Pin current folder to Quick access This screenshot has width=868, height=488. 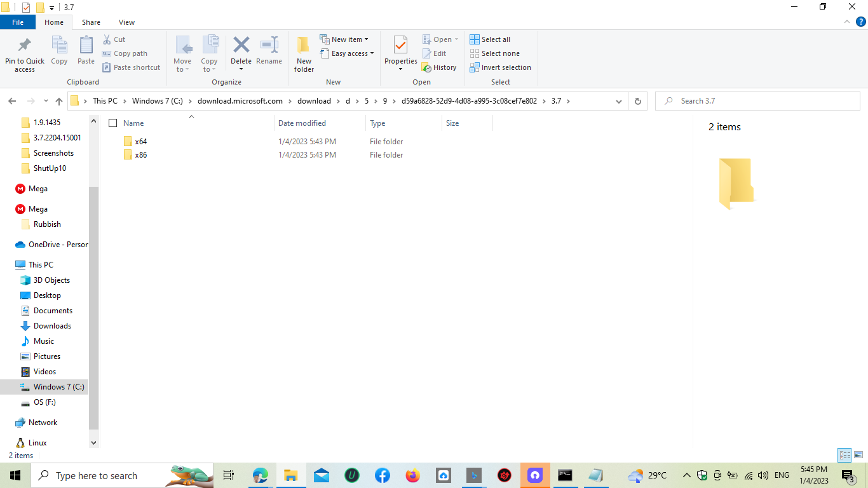pos(24,53)
